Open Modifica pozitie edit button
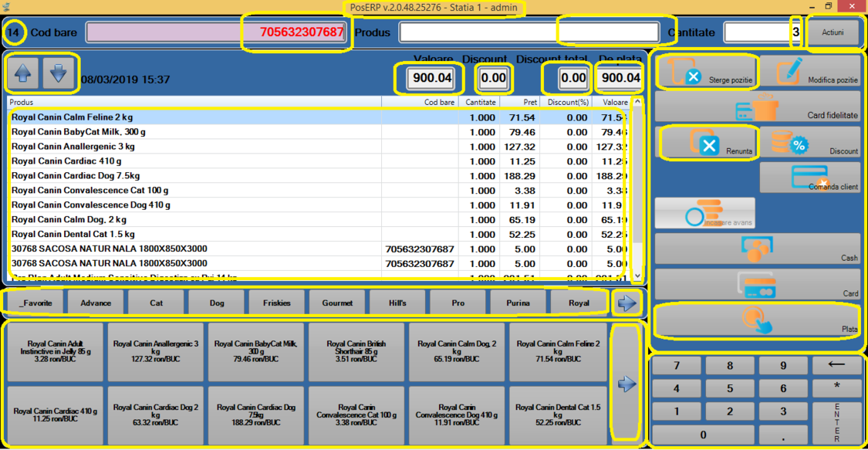The height and width of the screenshot is (450, 868). pyautogui.click(x=809, y=71)
